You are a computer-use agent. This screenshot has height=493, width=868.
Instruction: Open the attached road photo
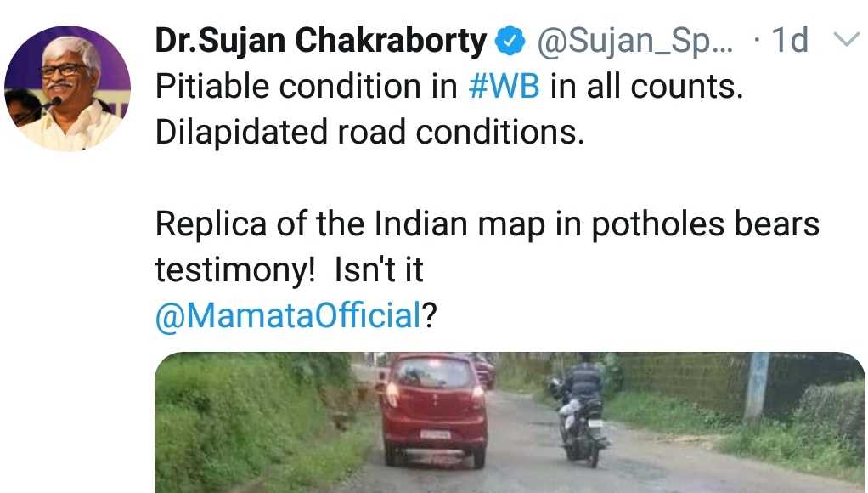point(510,422)
